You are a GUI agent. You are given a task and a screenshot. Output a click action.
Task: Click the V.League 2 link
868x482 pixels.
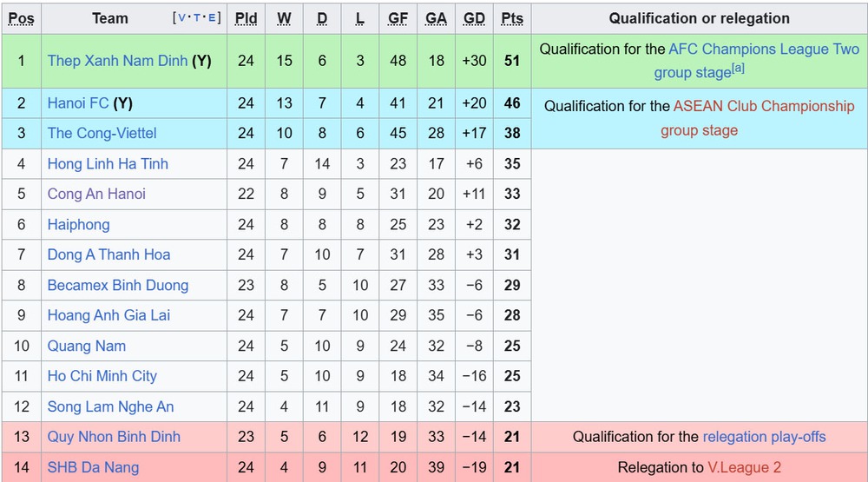coord(744,467)
